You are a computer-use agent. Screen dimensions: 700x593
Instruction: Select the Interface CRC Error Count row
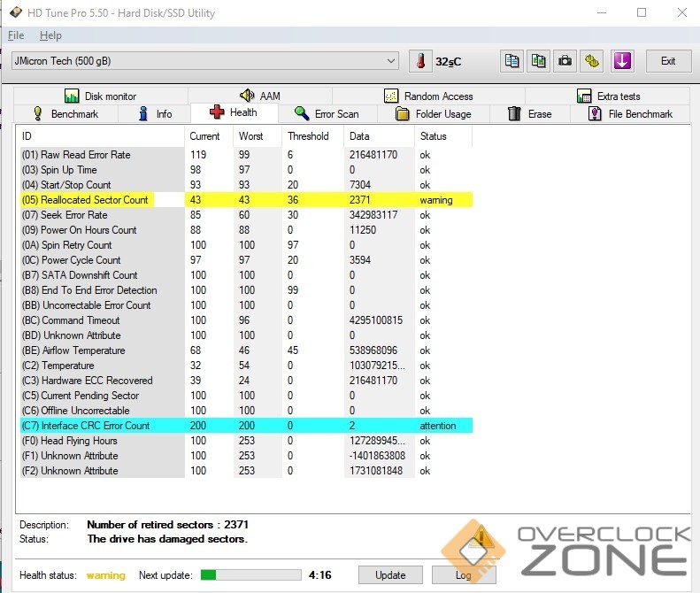246,426
